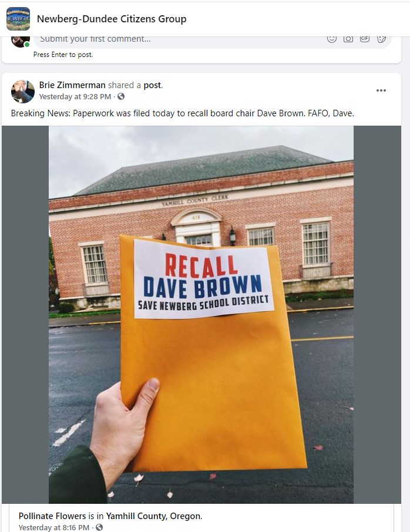Viewport: 410px width, 532px height.
Task: Open the Recall Dave Brown photo
Action: pos(201,315)
